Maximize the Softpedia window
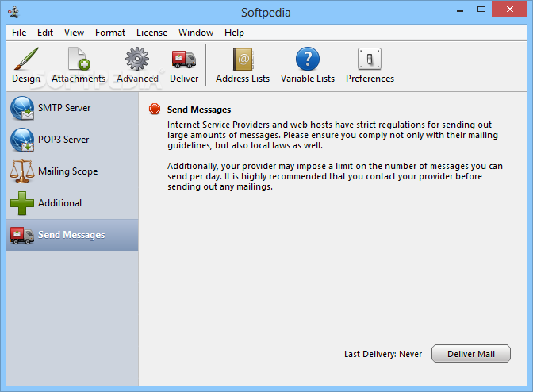533x392 pixels. pyautogui.click(x=481, y=10)
